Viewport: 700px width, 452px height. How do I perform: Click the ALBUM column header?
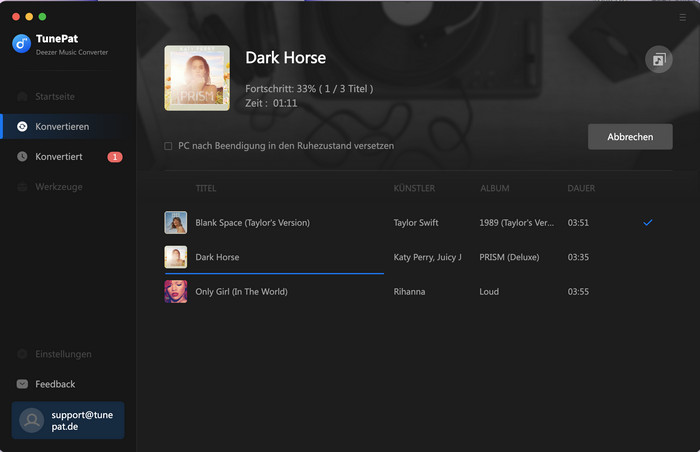pyautogui.click(x=495, y=188)
